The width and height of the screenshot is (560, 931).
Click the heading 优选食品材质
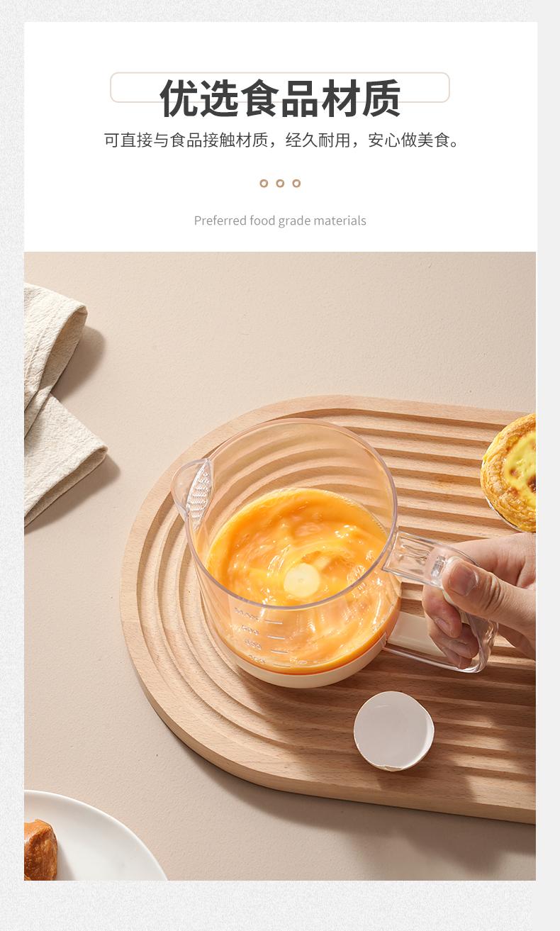point(280,98)
